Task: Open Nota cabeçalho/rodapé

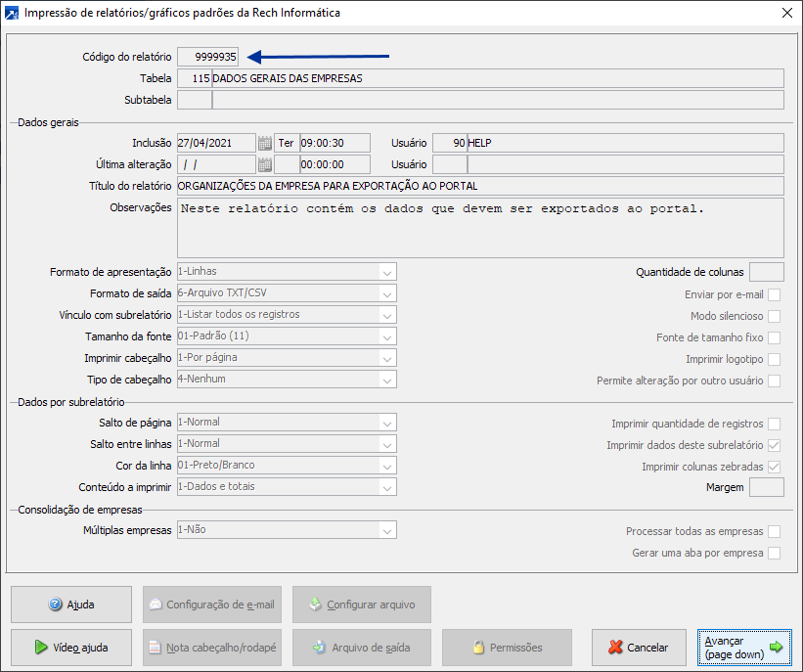Action: click(x=212, y=648)
